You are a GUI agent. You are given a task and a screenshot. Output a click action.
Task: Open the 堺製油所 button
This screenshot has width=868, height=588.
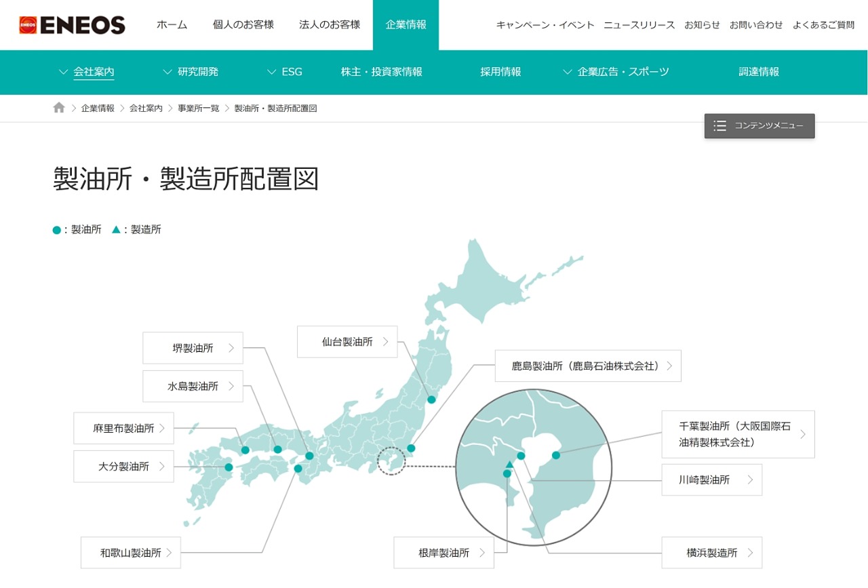tap(193, 348)
